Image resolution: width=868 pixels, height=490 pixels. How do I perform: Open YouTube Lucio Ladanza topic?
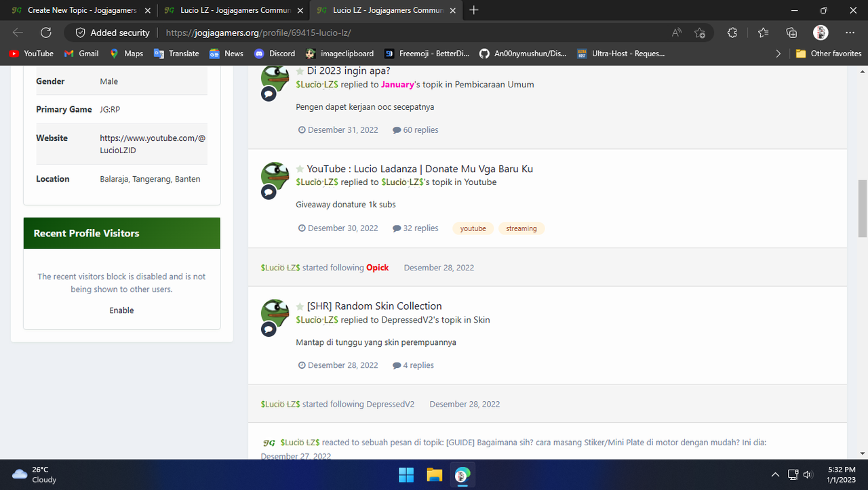pos(420,169)
